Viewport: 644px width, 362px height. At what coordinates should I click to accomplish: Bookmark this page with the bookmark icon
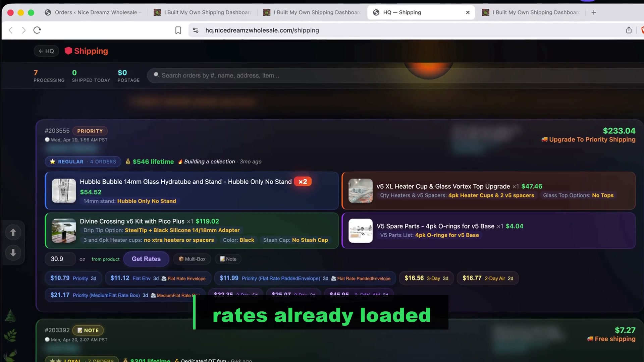(178, 30)
